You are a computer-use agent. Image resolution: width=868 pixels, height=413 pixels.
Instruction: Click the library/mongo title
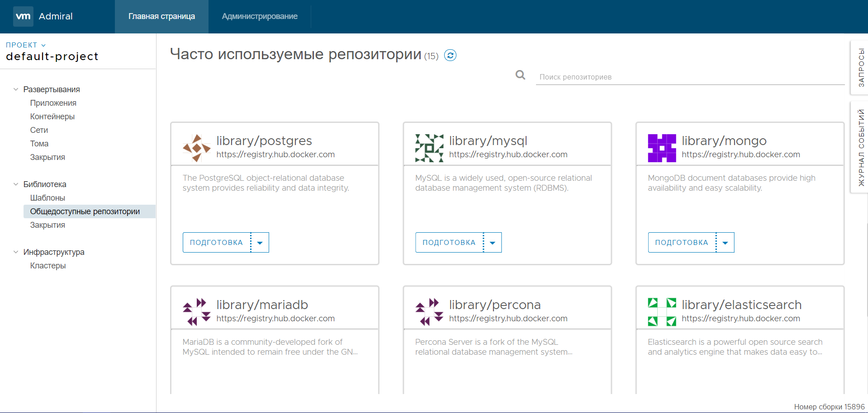pos(724,141)
